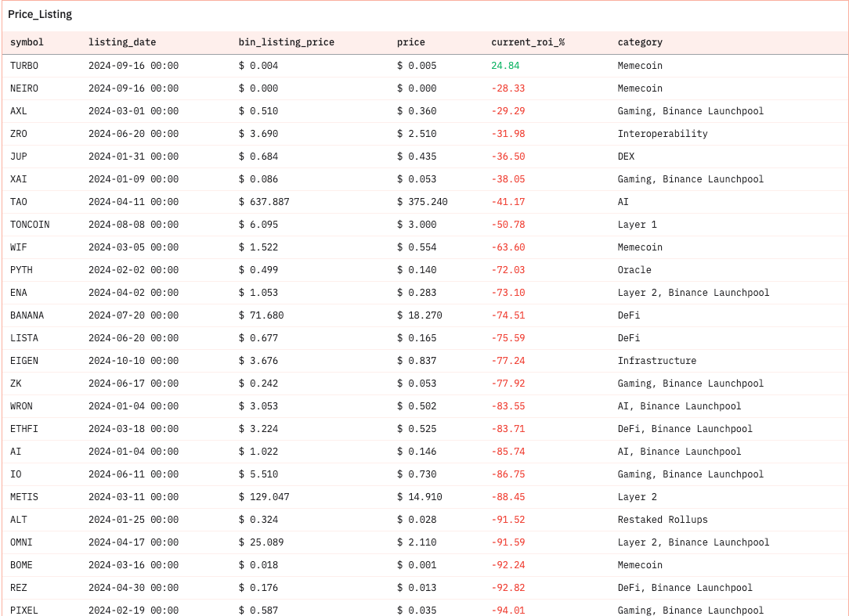The width and height of the screenshot is (849, 616).
Task: Select the NEIRO symbol cell
Action: 24,88
